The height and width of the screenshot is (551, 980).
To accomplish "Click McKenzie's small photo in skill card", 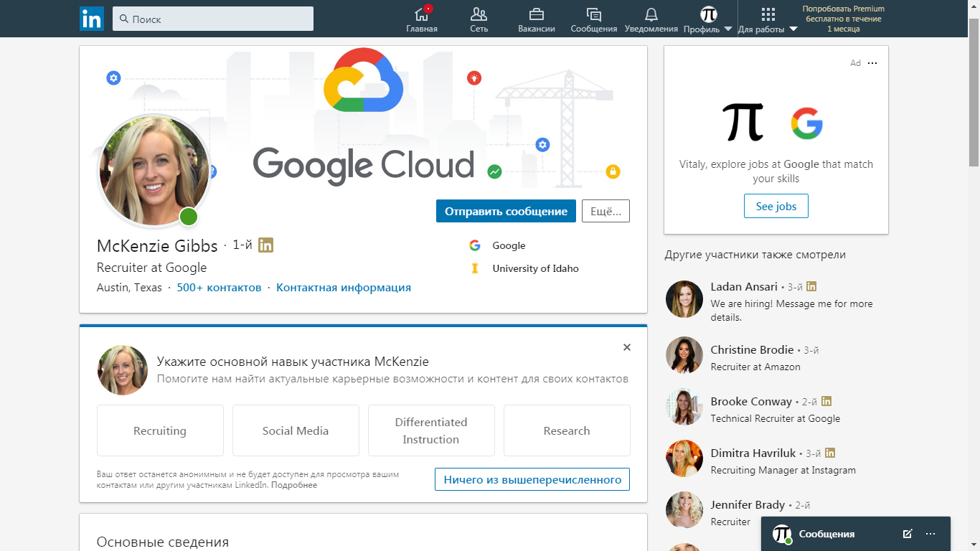I will (123, 370).
